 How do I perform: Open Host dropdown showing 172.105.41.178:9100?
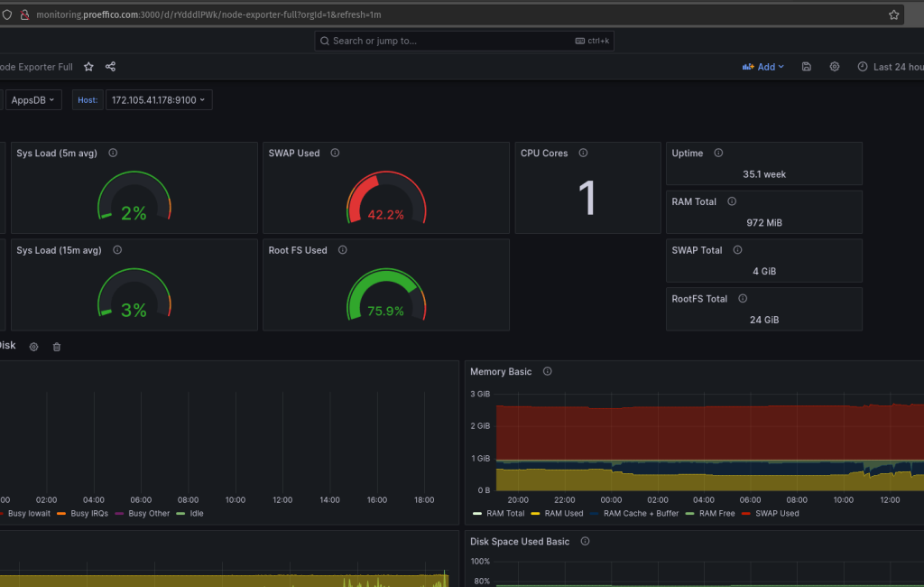[x=159, y=100]
